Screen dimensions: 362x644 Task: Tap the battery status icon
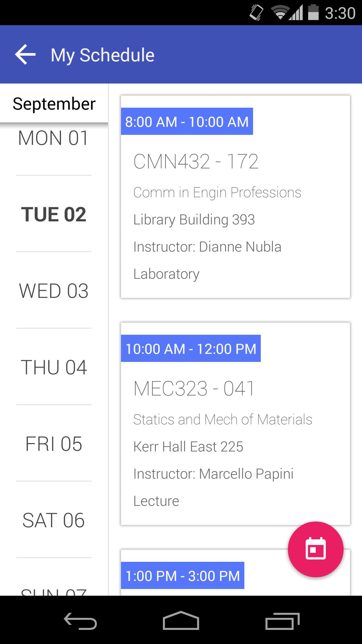click(x=313, y=13)
